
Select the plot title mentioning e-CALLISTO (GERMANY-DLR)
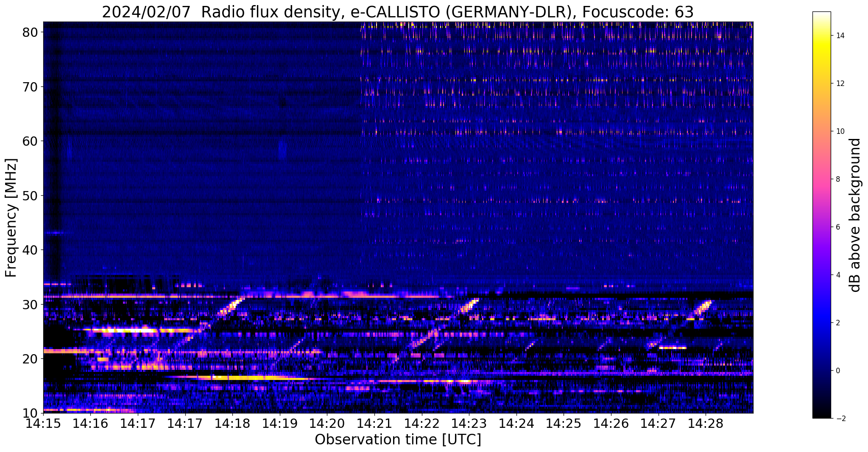[398, 12]
